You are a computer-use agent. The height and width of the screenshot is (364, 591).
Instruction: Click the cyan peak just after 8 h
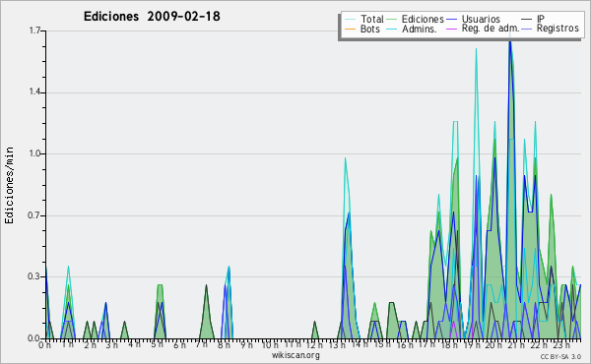[229, 267]
